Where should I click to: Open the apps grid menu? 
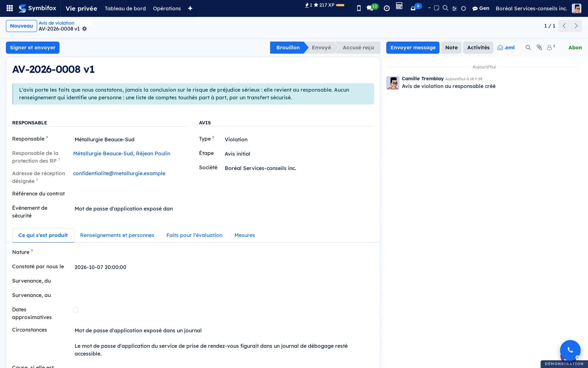[10, 8]
